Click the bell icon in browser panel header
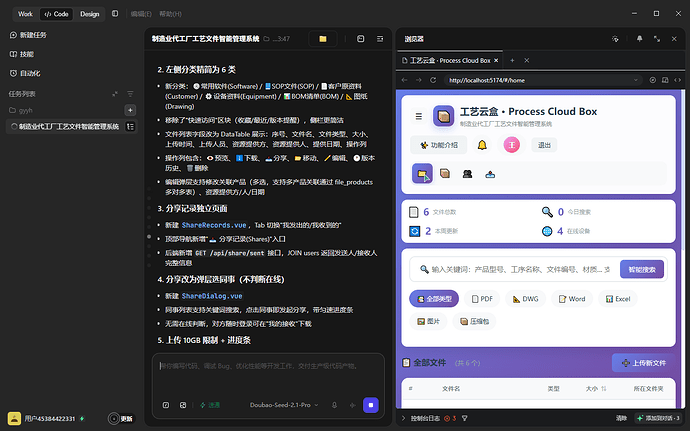The height and width of the screenshot is (431, 690). 639,39
